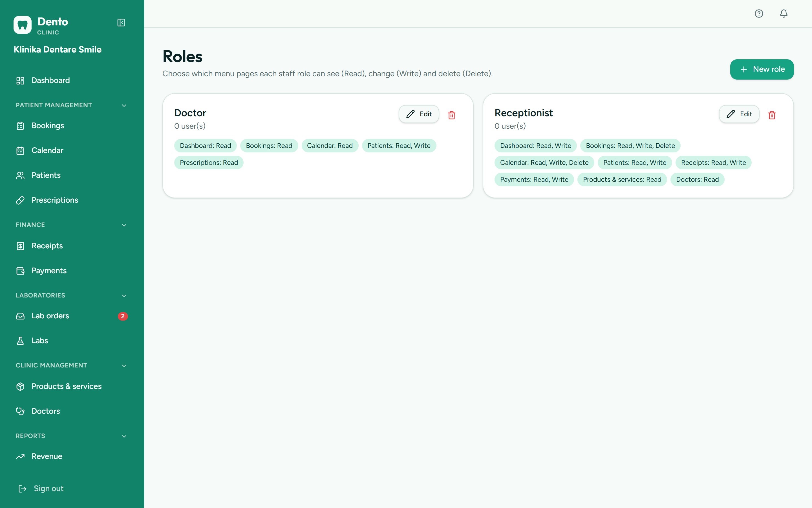Click the Calendar sidebar icon
The height and width of the screenshot is (508, 812).
coord(20,150)
